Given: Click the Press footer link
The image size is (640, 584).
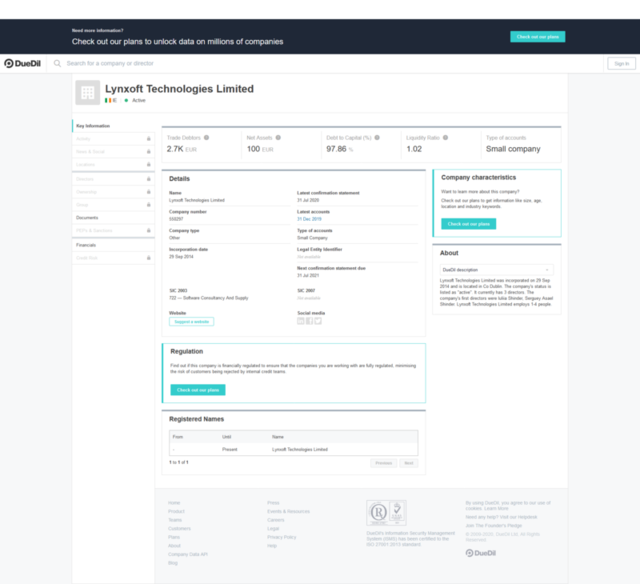Looking at the screenshot, I should [x=273, y=503].
